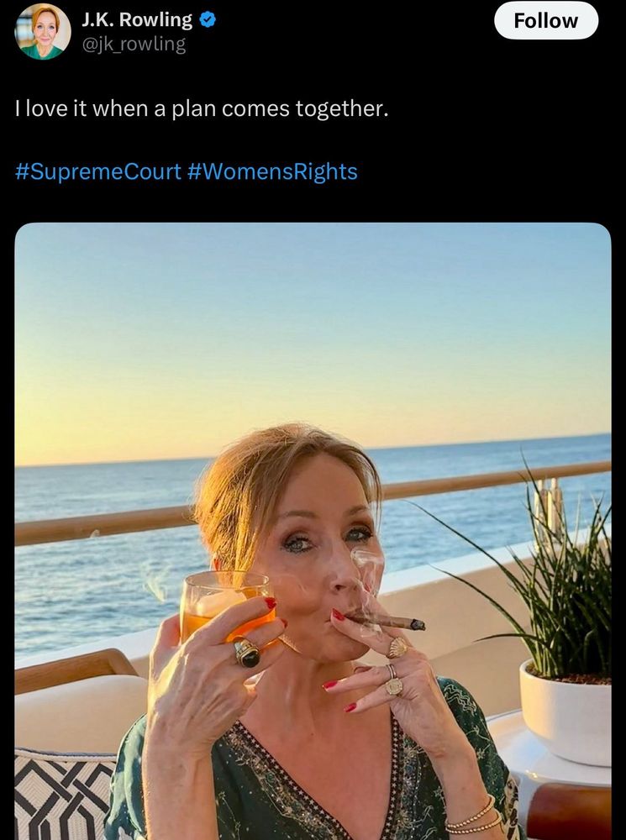Click the tweet text about a plan
Screen dimensions: 626x840
tap(202, 109)
